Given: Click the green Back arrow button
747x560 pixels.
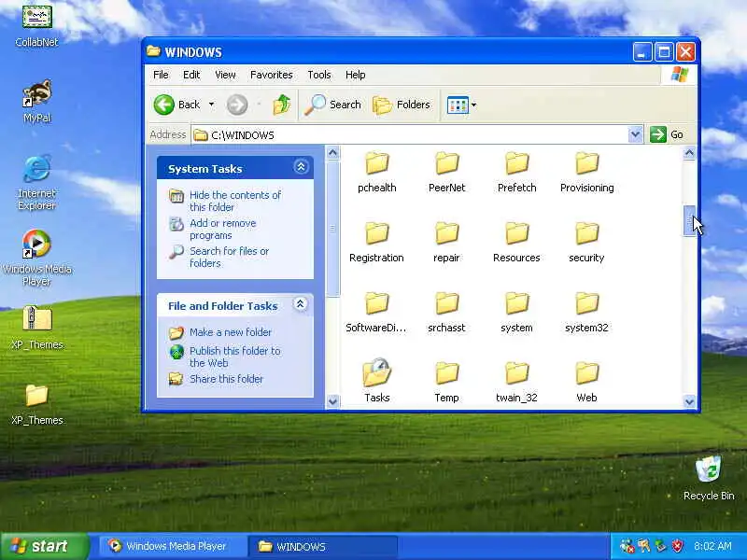Looking at the screenshot, I should (164, 105).
